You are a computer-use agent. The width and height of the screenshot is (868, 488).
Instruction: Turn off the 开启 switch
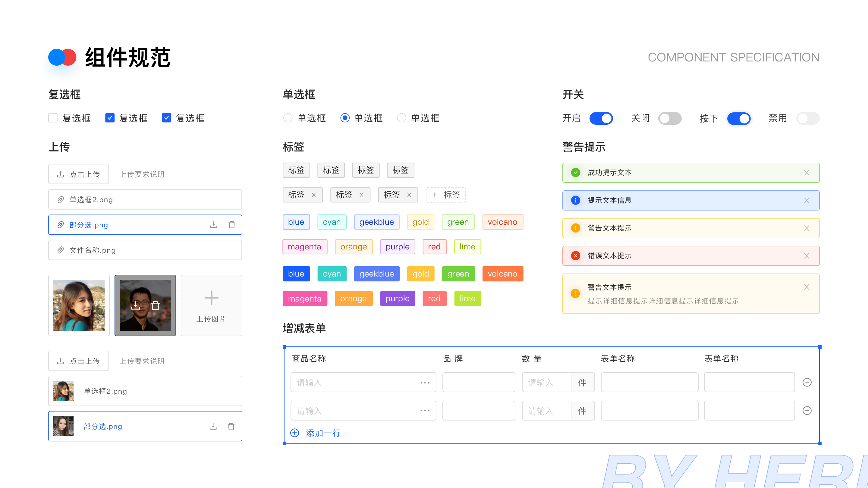[x=601, y=118]
